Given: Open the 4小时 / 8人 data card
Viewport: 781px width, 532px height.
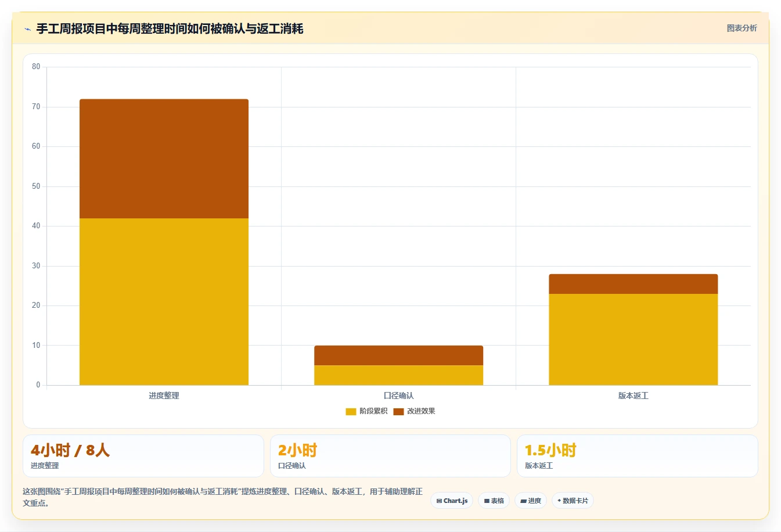Looking at the screenshot, I should (x=143, y=456).
